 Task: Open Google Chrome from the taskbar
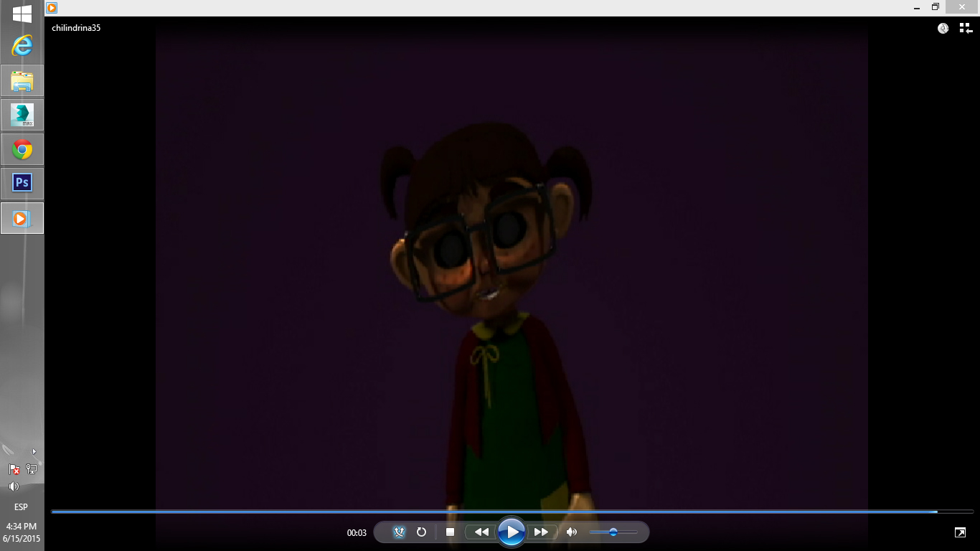coord(22,149)
